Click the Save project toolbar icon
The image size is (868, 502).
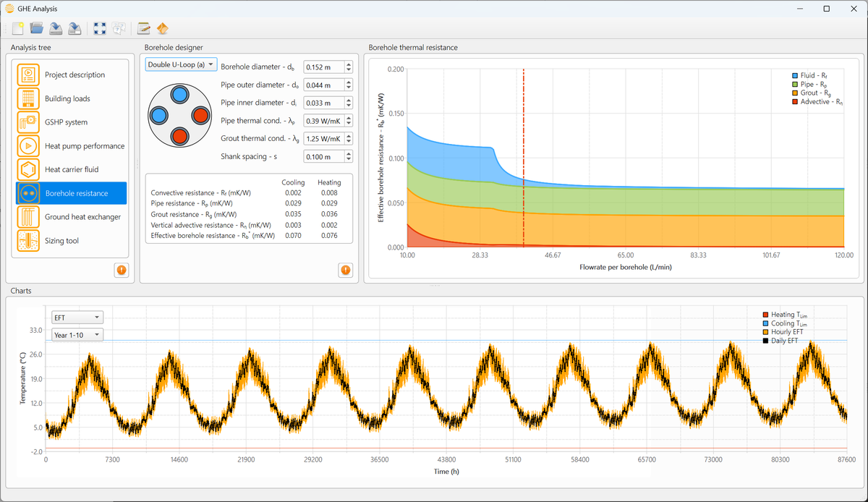click(56, 29)
